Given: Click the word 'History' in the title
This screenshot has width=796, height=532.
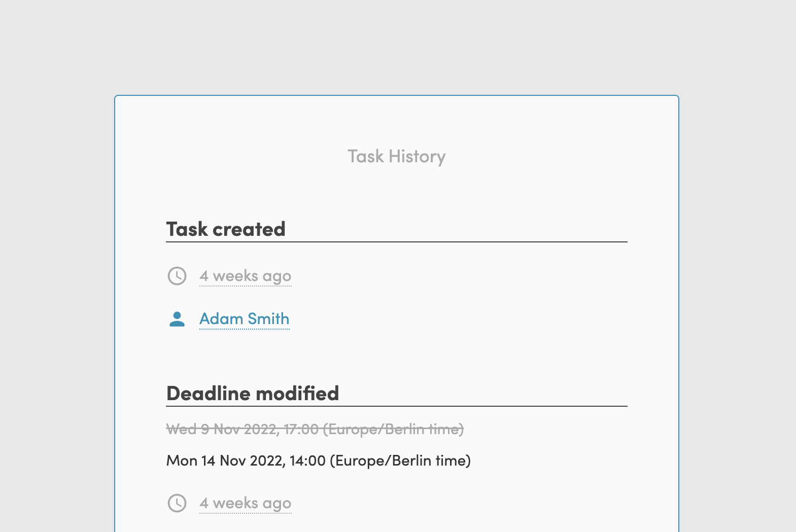Looking at the screenshot, I should click(417, 157).
